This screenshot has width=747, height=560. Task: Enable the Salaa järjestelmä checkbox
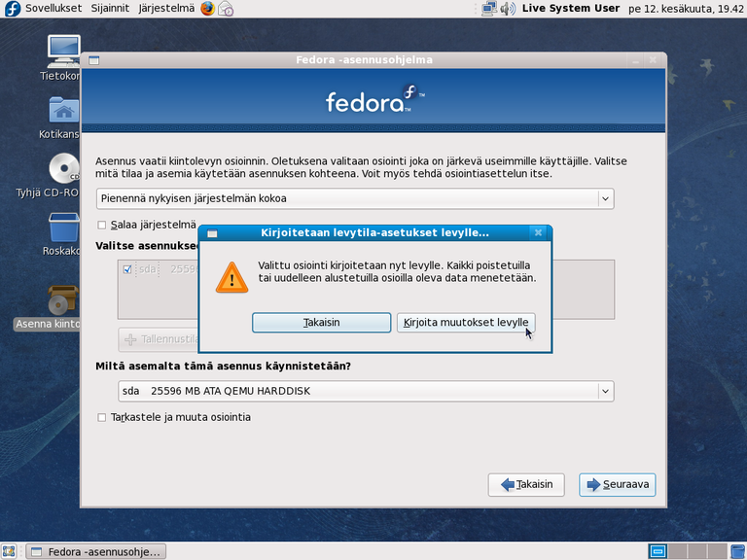[x=103, y=225]
